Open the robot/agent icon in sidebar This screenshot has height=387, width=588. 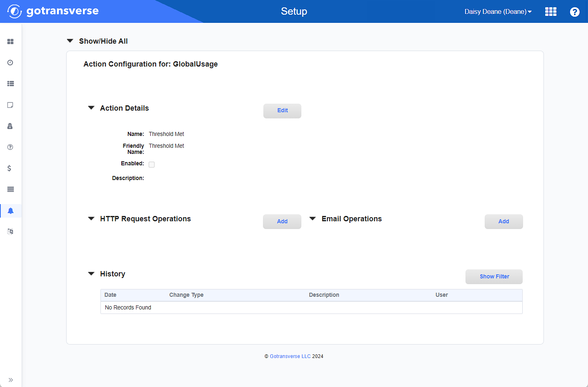(x=11, y=126)
